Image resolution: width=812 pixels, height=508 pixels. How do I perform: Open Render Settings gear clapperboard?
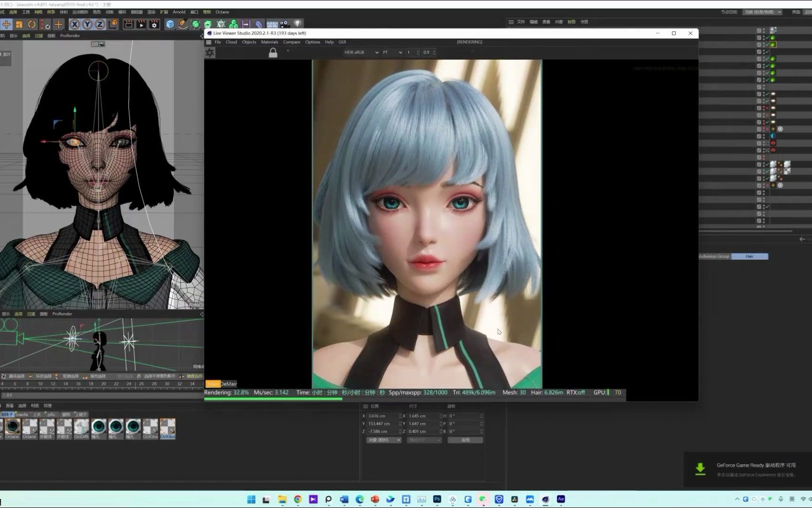click(154, 24)
